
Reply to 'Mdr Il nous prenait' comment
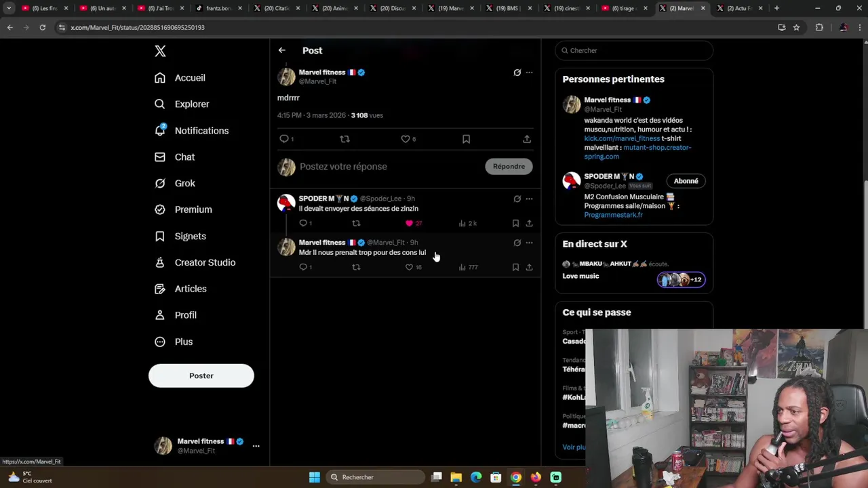click(303, 267)
